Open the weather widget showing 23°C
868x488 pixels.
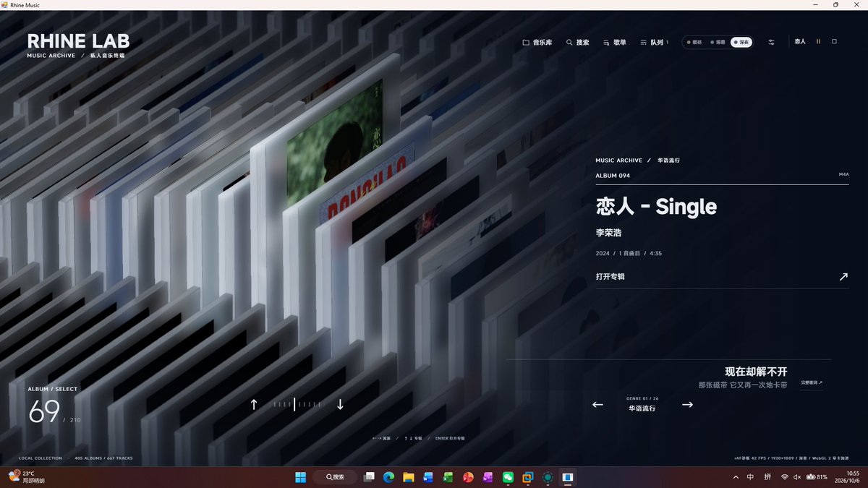click(27, 476)
